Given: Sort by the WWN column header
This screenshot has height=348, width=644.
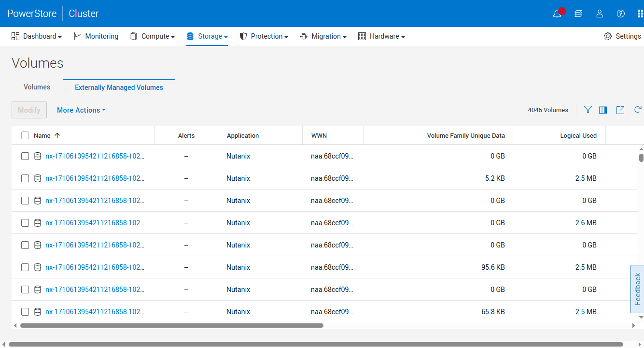Looking at the screenshot, I should pyautogui.click(x=319, y=136).
